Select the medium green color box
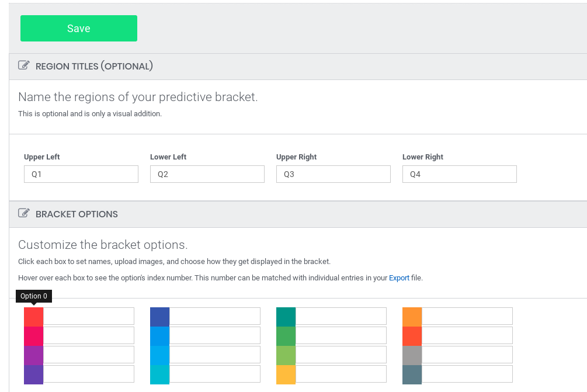Viewport: 587px width, 392px height. [x=286, y=337]
